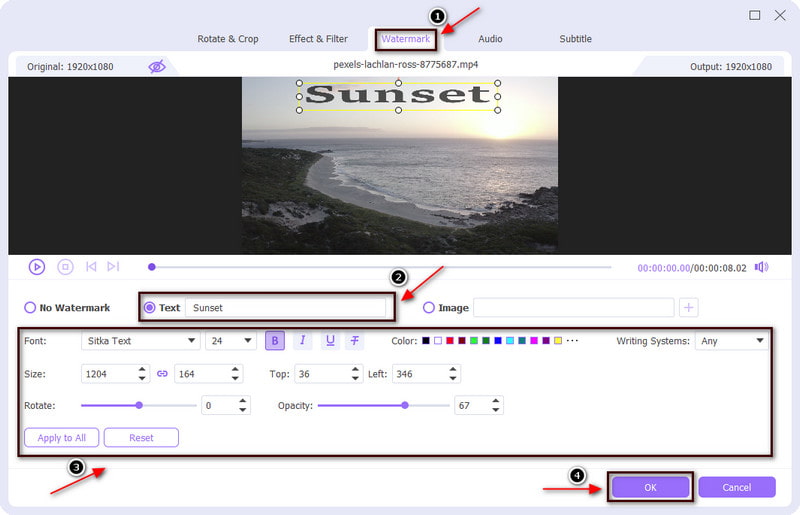Click the Rotate slider handle
The width and height of the screenshot is (800, 515).
pos(139,405)
